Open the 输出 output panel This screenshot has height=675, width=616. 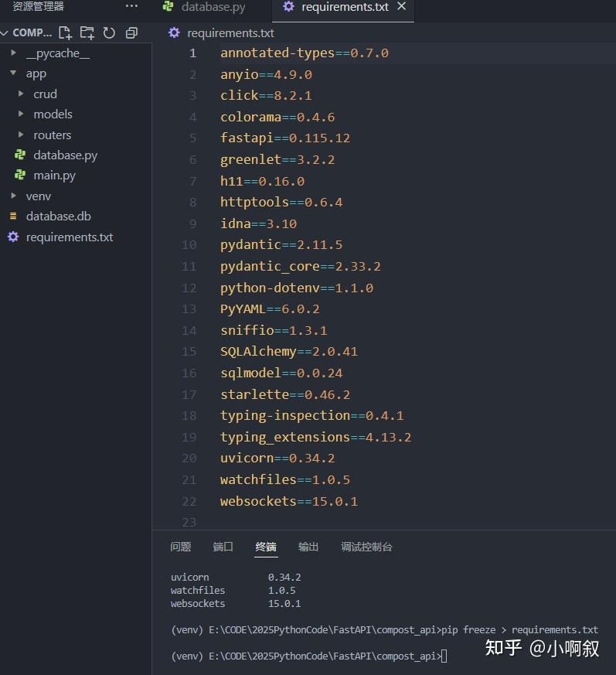click(x=308, y=547)
